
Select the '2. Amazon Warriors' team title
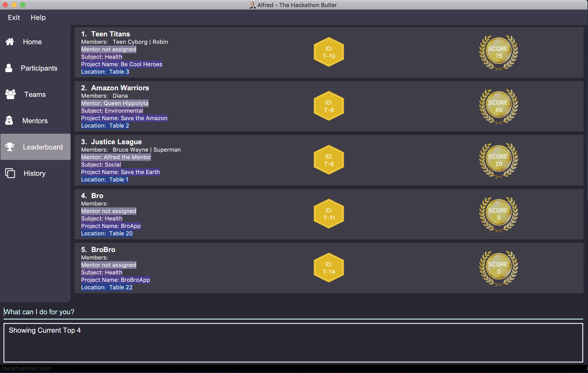[115, 88]
